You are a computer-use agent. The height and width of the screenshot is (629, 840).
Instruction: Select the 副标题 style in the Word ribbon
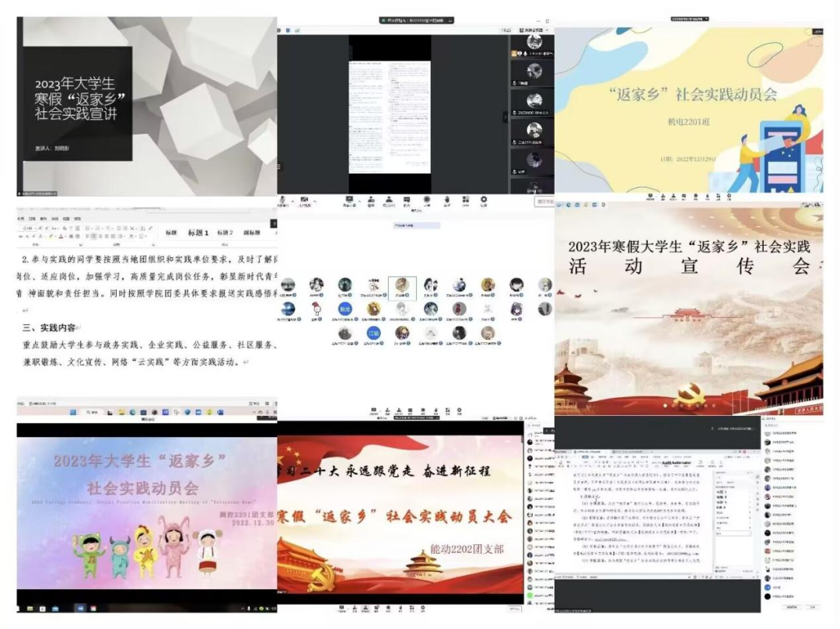click(x=252, y=232)
